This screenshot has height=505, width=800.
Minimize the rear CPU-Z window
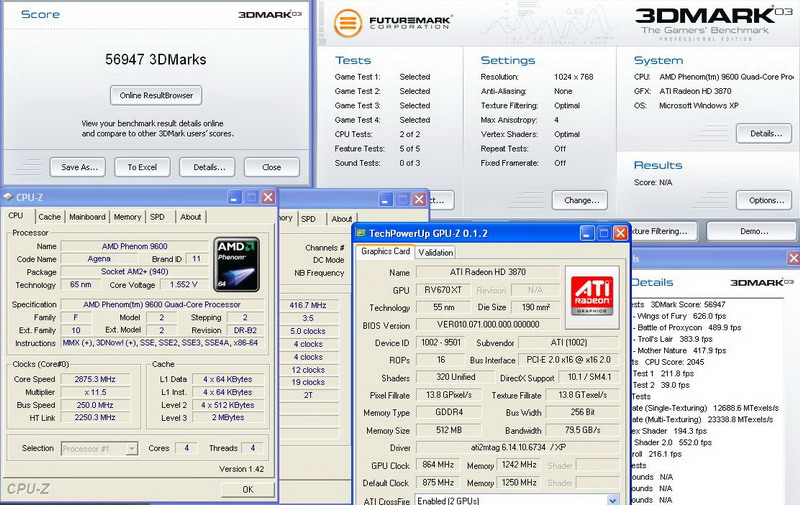click(x=386, y=199)
